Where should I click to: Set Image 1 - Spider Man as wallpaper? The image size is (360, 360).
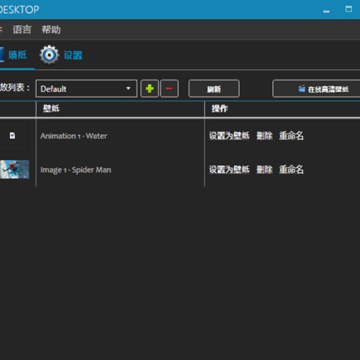[x=229, y=170]
